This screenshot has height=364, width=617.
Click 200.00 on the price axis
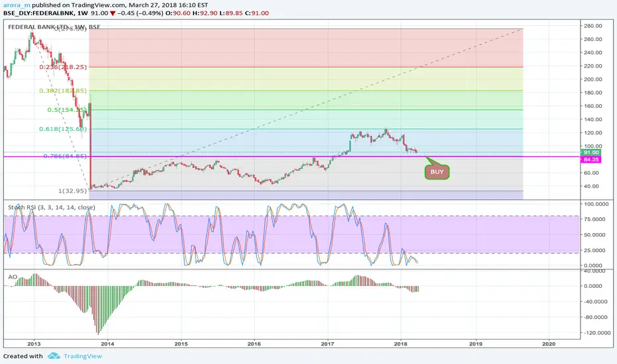[x=593, y=79]
